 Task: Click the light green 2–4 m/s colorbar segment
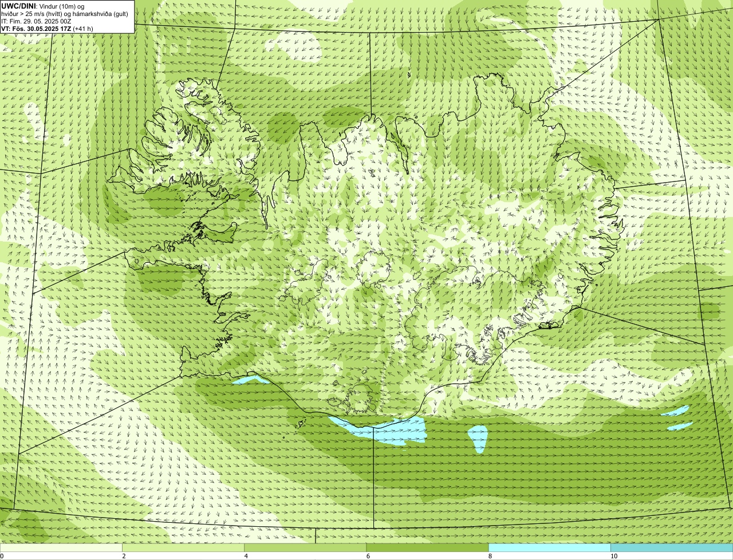pyautogui.click(x=183, y=548)
